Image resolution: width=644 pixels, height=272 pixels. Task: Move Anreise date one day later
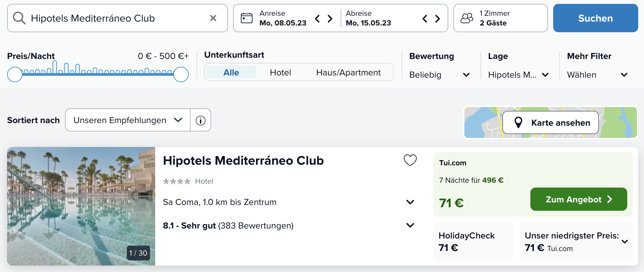tap(330, 18)
